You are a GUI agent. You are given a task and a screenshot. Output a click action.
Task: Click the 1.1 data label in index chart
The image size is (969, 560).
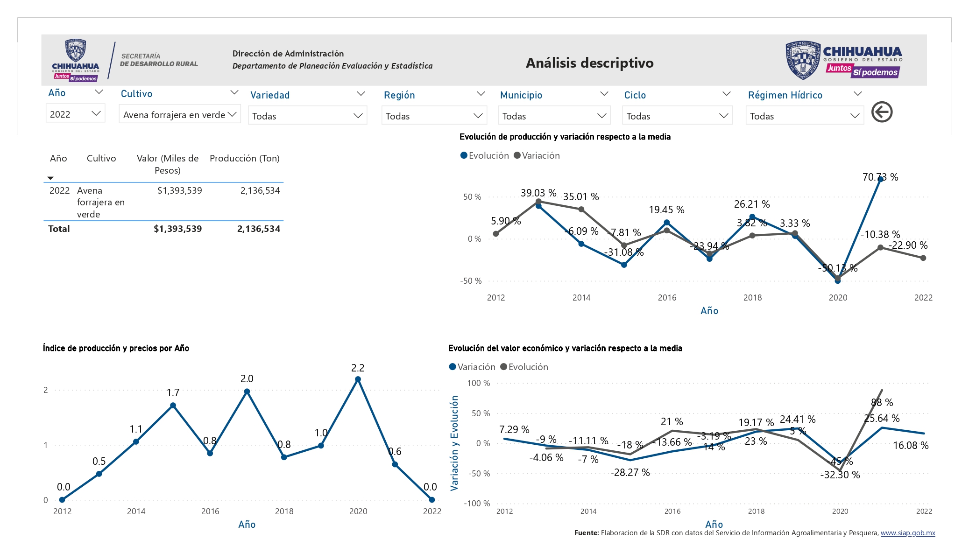(x=136, y=429)
